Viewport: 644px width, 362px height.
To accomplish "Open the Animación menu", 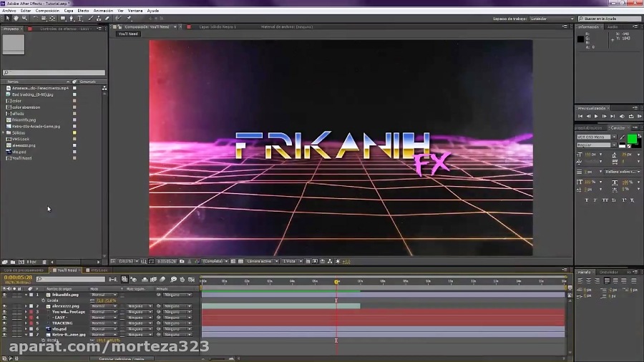I will click(x=103, y=11).
